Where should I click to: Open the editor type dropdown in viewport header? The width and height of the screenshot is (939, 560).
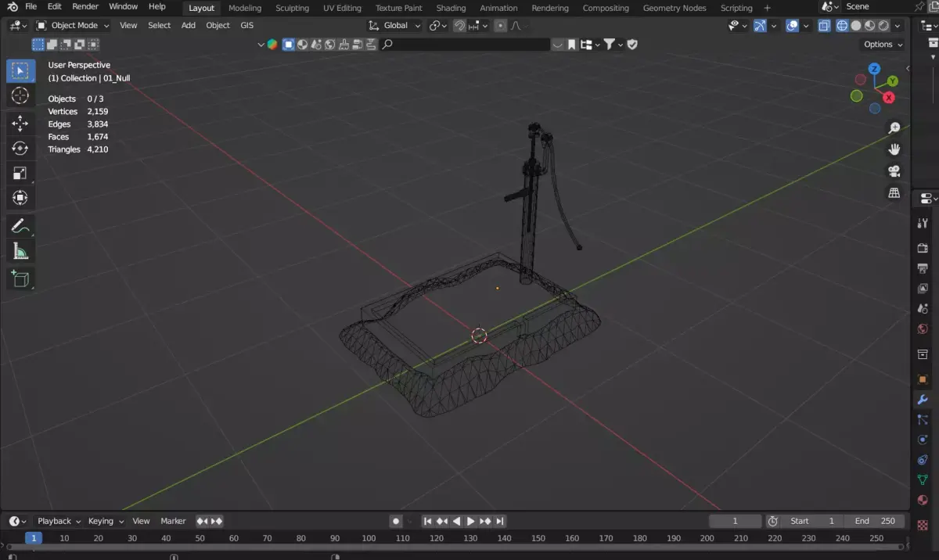(18, 25)
